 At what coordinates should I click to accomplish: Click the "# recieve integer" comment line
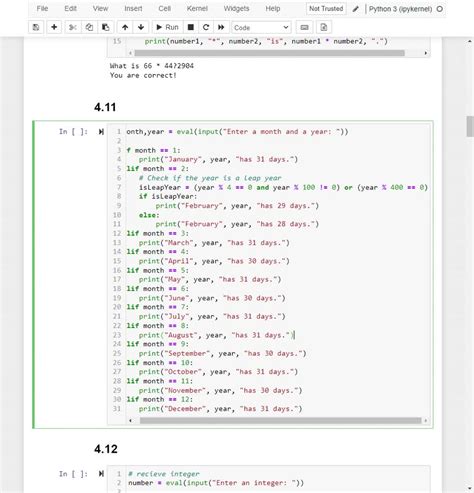pos(164,474)
